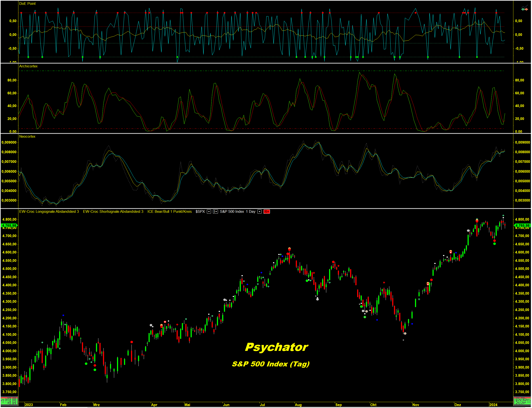Click EW-Croc Shortsignale Abstandstest 3 label
Viewport: 532px width, 408px height.
click(x=113, y=212)
